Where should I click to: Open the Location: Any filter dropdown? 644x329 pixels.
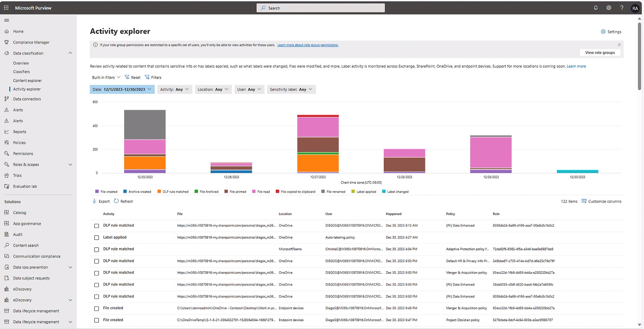[213, 89]
